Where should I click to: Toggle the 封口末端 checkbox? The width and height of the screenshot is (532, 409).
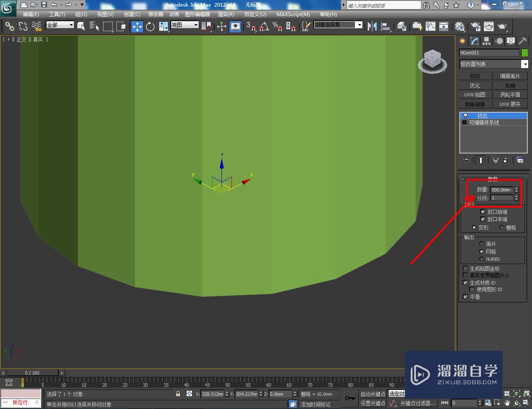483,219
